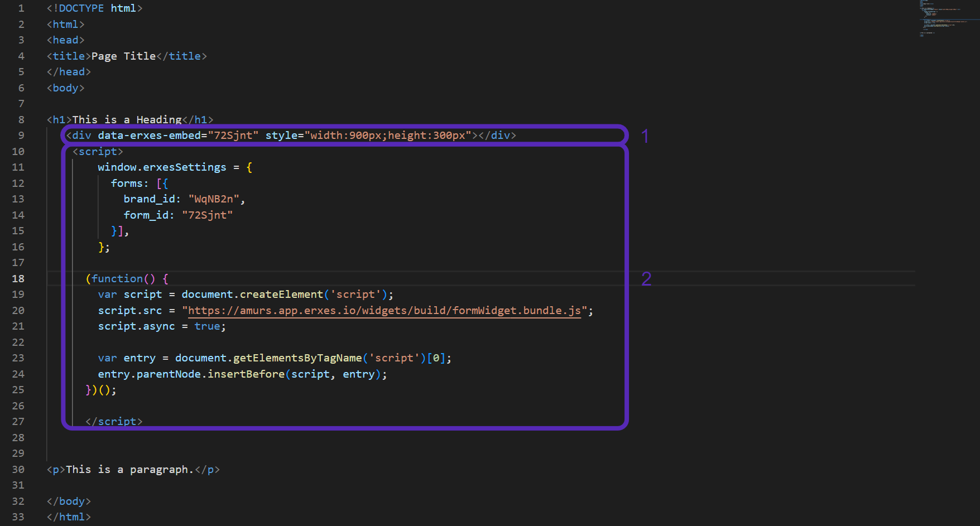980x526 pixels.
Task: Click the data-erxes-embed attribute name
Action: click(149, 136)
